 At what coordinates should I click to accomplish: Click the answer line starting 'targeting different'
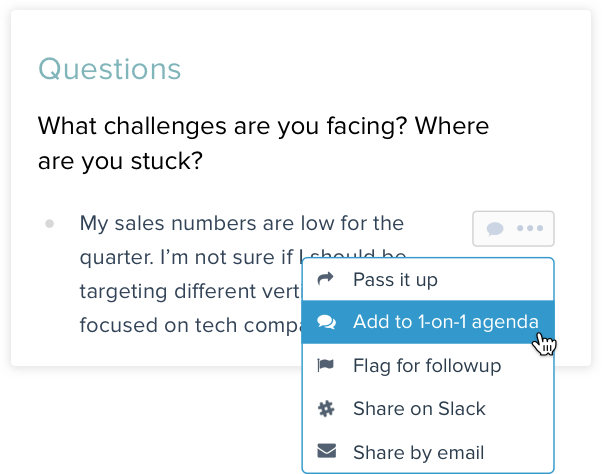pyautogui.click(x=190, y=290)
